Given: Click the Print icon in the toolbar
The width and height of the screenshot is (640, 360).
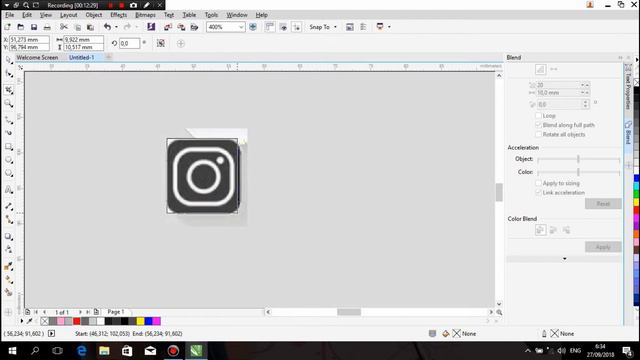Looking at the screenshot, I should point(47,27).
